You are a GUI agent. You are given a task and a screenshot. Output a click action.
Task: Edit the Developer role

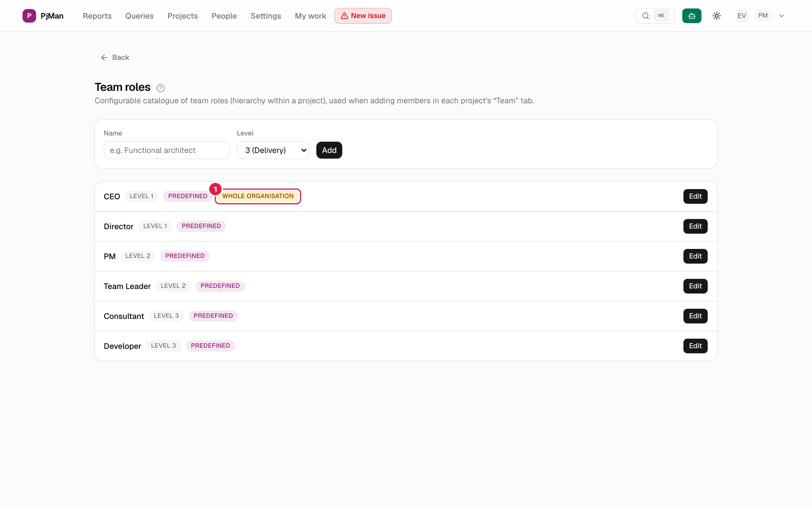point(695,346)
